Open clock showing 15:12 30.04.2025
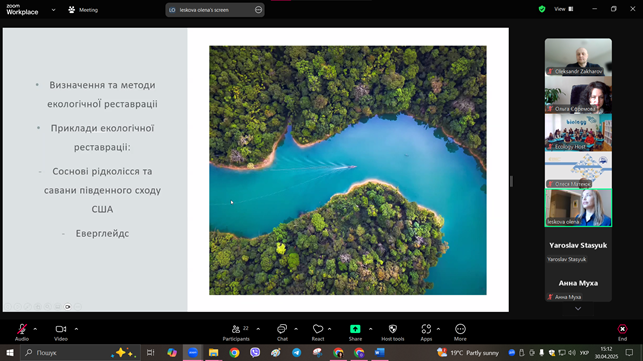This screenshot has height=361, width=643. (x=606, y=352)
